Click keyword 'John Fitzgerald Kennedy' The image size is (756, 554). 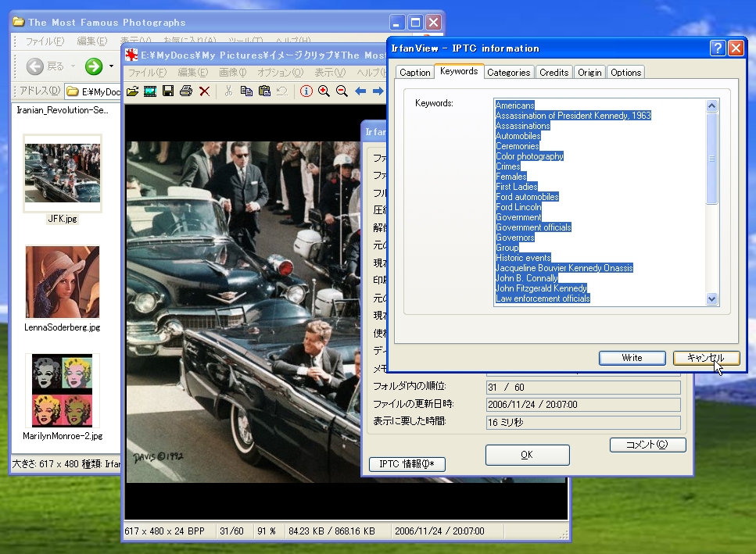click(541, 288)
